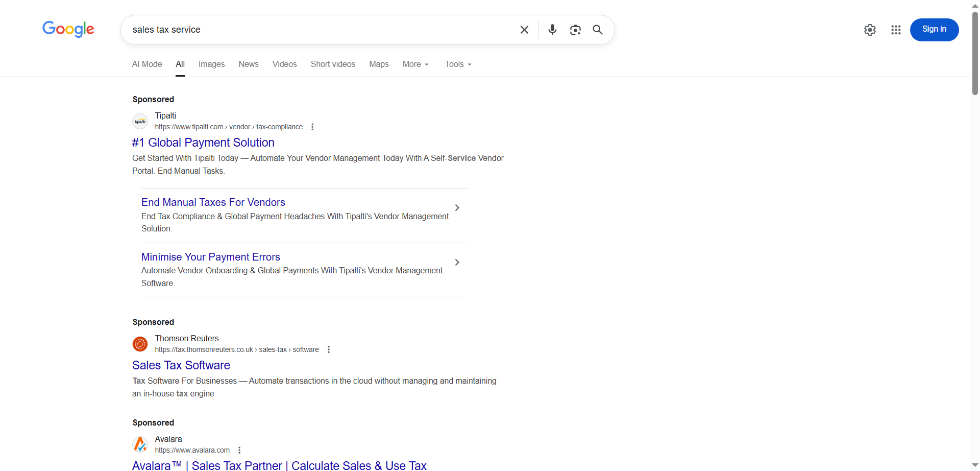The width and height of the screenshot is (980, 471).
Task: Click the Sponsored label above the Tipalti ad
Action: tap(153, 99)
